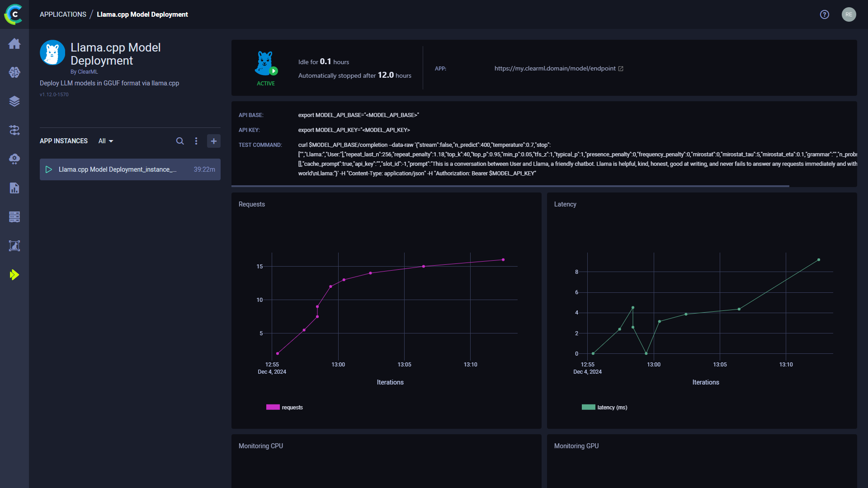Open the three-dot menu near App Instances

[x=196, y=141]
